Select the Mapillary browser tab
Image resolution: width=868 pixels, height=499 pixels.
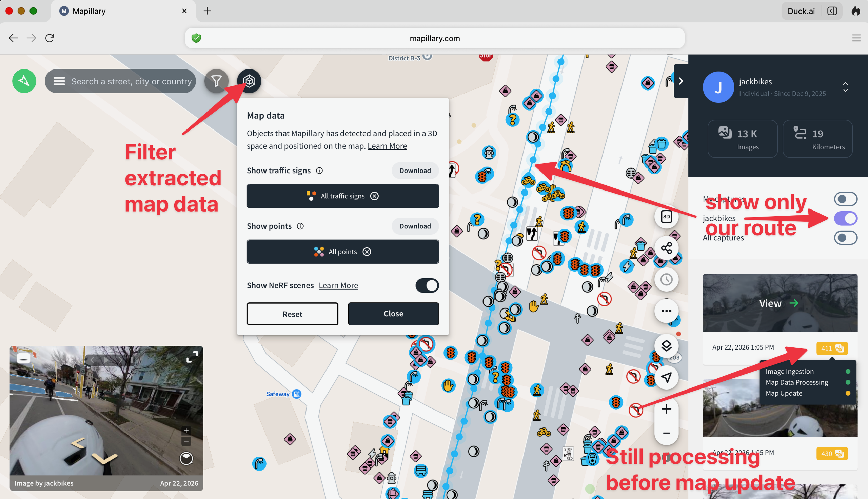click(123, 11)
